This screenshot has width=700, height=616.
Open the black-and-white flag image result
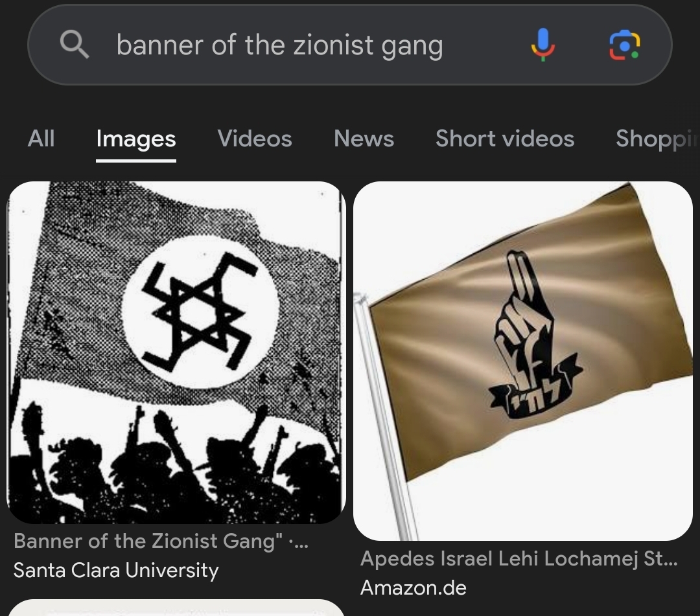(x=176, y=352)
